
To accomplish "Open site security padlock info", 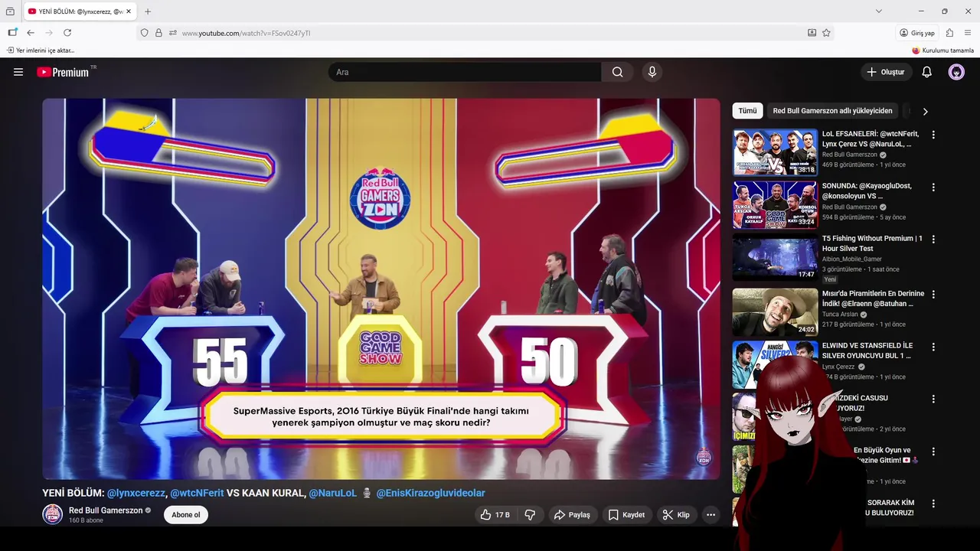I will [x=158, y=33].
